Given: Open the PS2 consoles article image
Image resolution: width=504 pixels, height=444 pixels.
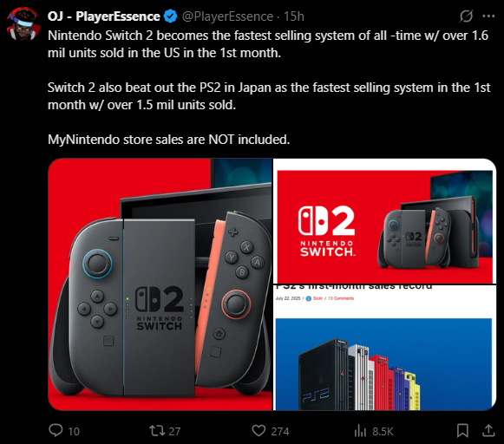Looking at the screenshot, I should (385, 348).
